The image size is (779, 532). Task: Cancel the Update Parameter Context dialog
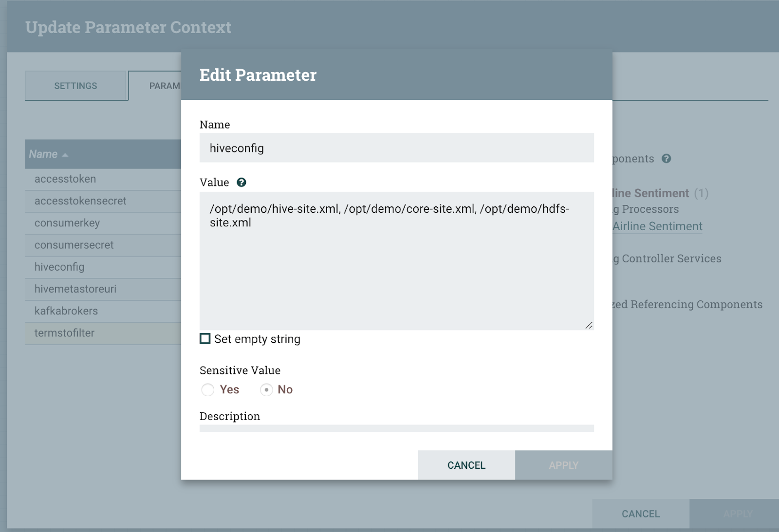(640, 514)
